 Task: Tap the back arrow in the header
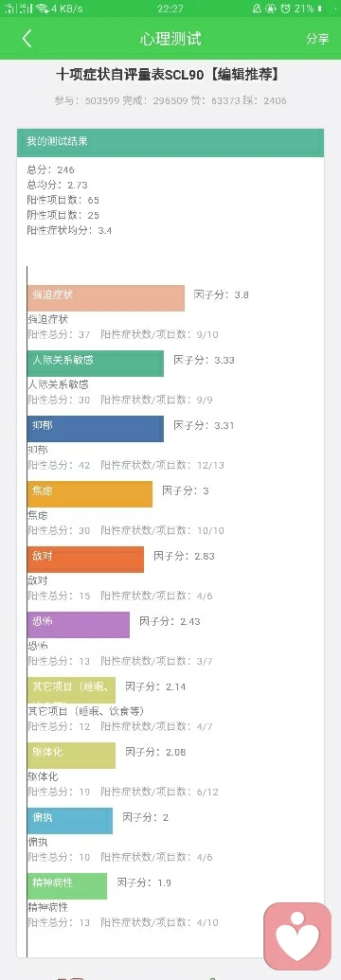[x=27, y=38]
